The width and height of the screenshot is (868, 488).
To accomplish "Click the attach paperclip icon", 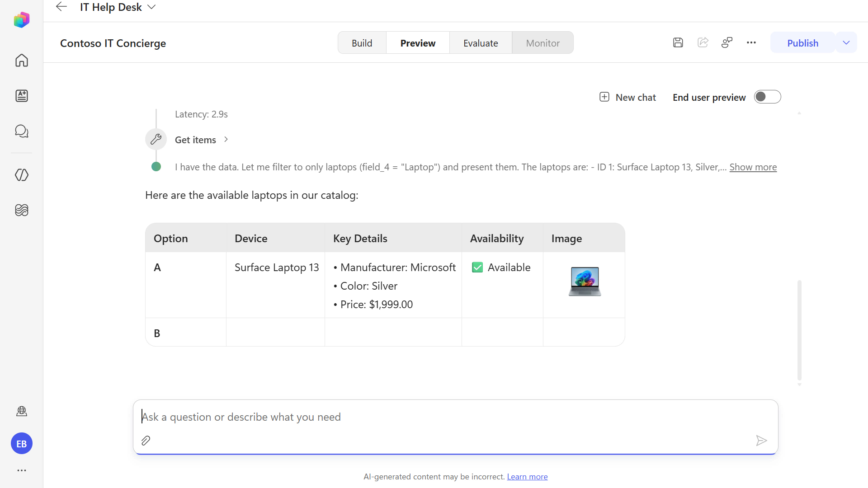I will 146,441.
